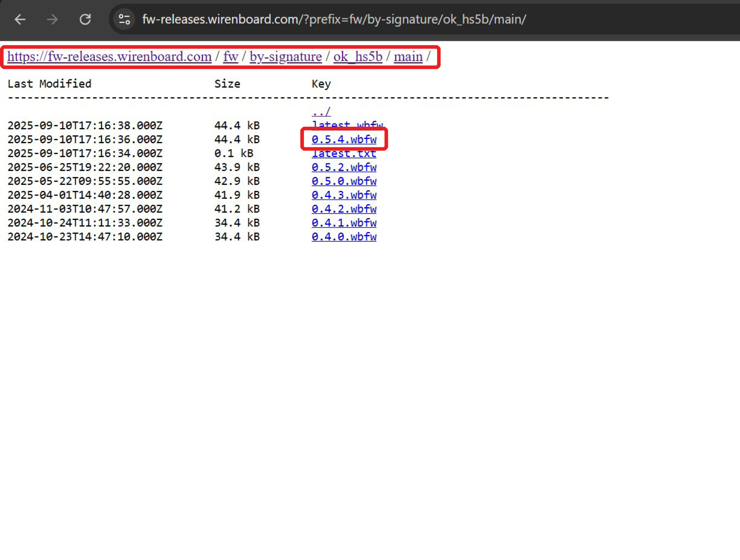Click the URL address bar text

point(334,20)
